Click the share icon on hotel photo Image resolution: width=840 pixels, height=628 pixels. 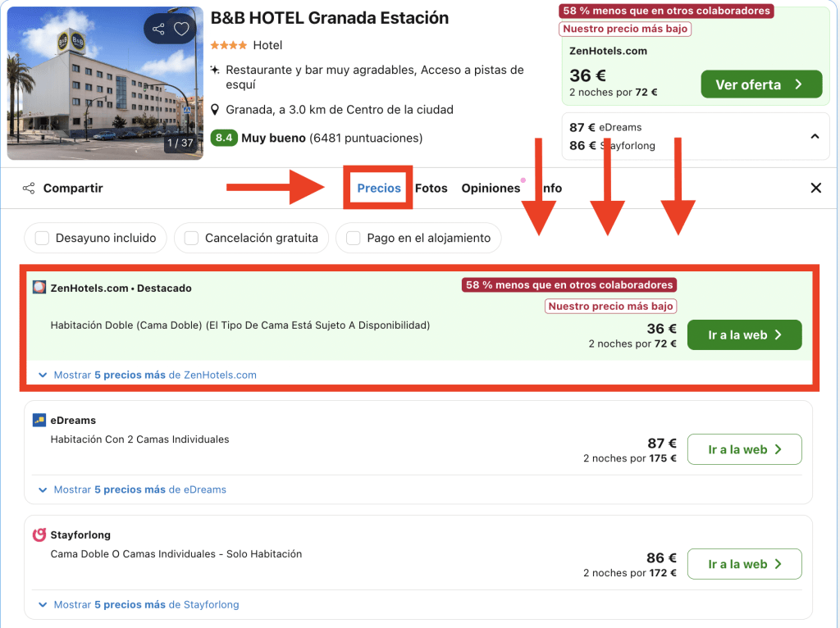[x=158, y=30]
